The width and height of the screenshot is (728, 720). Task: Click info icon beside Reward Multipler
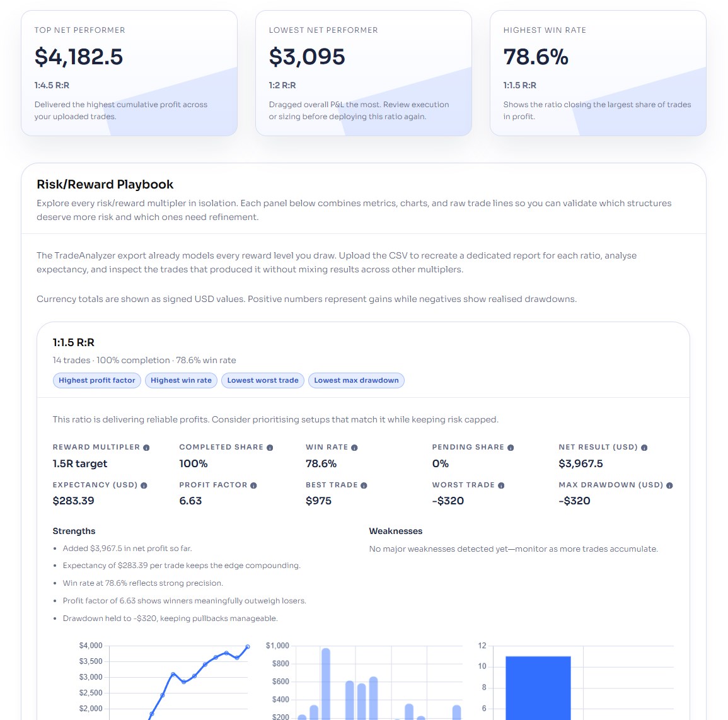click(146, 448)
